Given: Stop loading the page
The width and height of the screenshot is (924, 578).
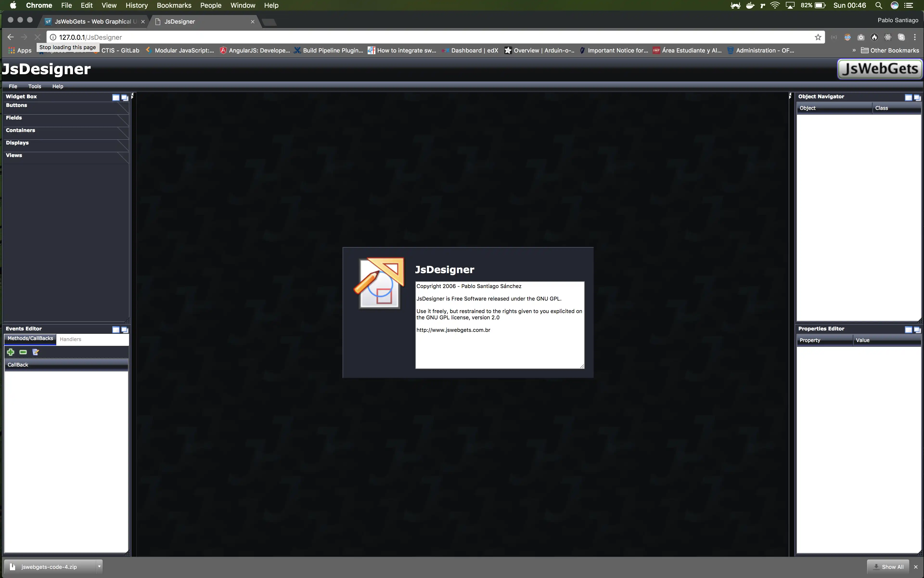Looking at the screenshot, I should tap(37, 37).
